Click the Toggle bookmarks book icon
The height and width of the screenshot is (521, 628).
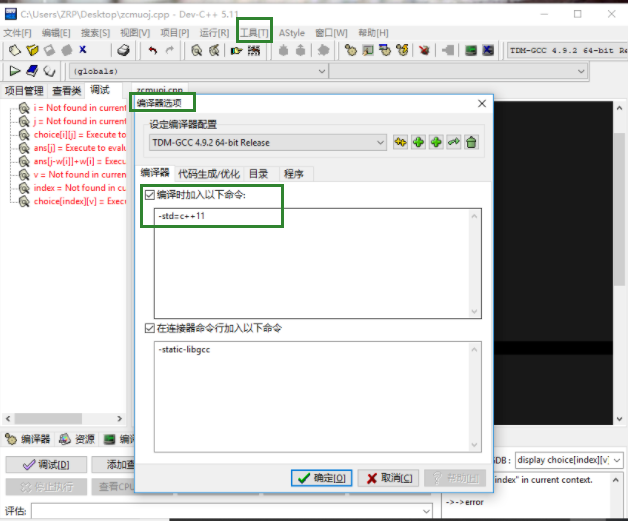tap(32, 71)
